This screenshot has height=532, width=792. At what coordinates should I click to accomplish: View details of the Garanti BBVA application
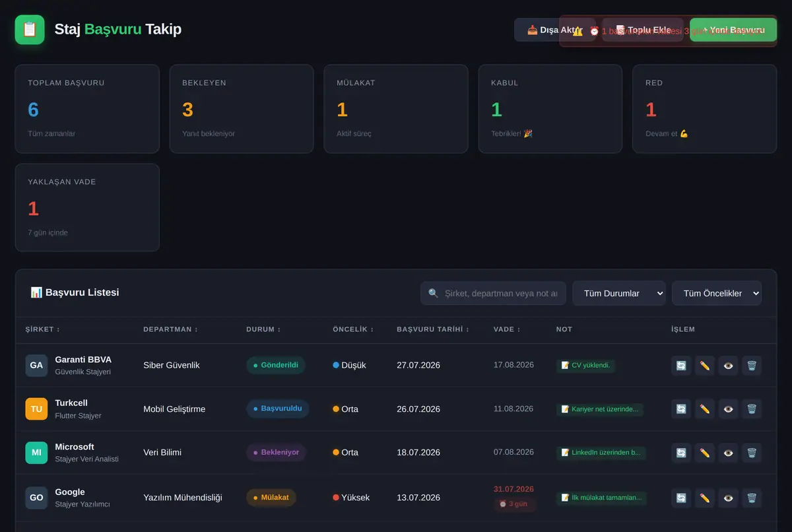coord(728,366)
